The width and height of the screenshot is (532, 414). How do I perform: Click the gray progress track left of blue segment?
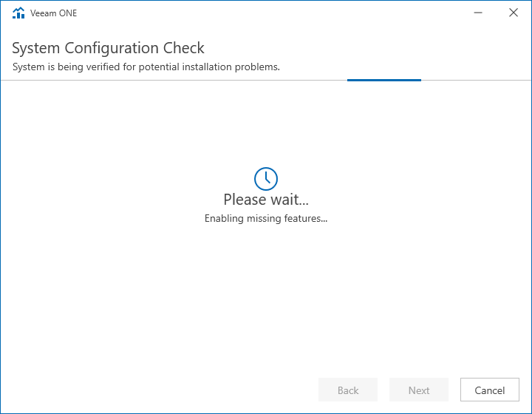coord(174,80)
